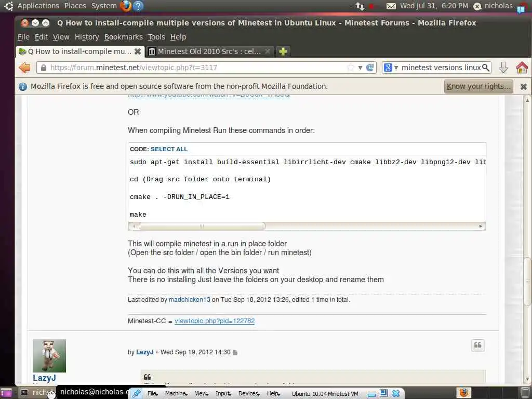Open the URL history dropdown arrow
Screen dimensions: 532x399
360,68
